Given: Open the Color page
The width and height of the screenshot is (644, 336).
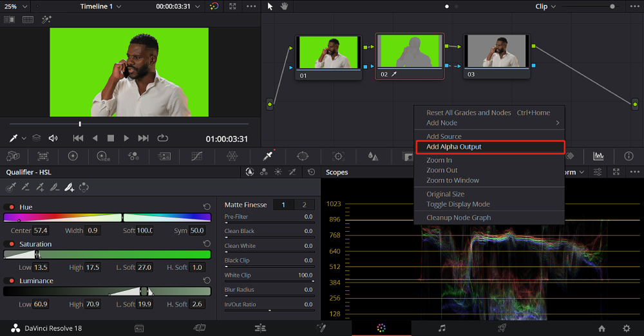Looking at the screenshot, I should pos(381,328).
